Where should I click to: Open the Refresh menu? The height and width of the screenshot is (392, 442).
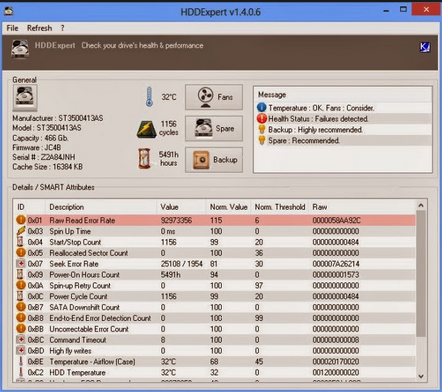[39, 28]
